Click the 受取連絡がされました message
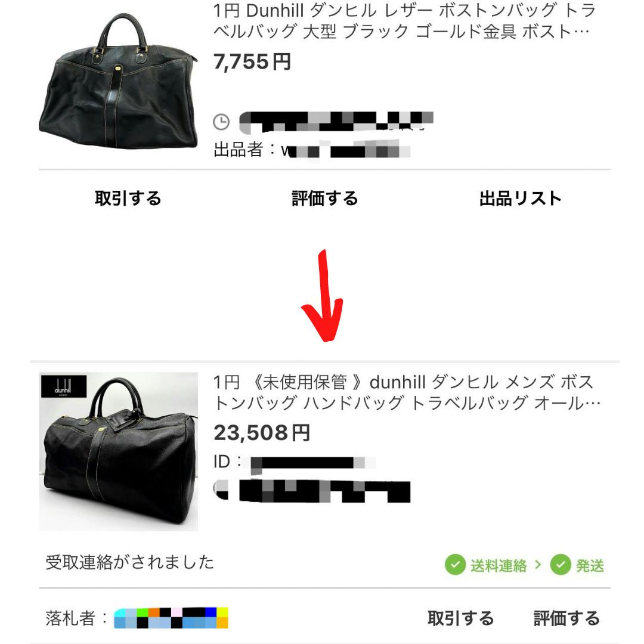Viewport: 644px width, 644px height. point(130,562)
